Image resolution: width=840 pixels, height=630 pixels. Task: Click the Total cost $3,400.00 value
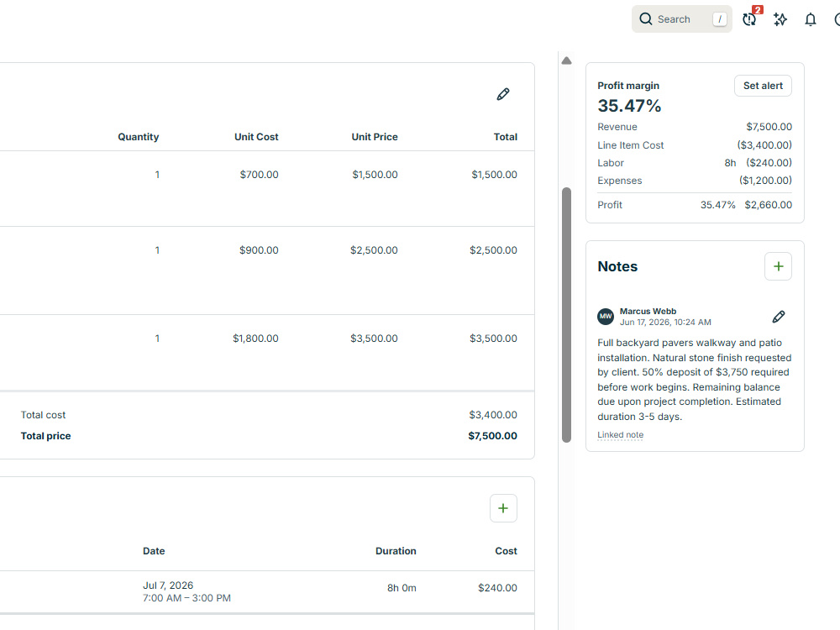493,415
